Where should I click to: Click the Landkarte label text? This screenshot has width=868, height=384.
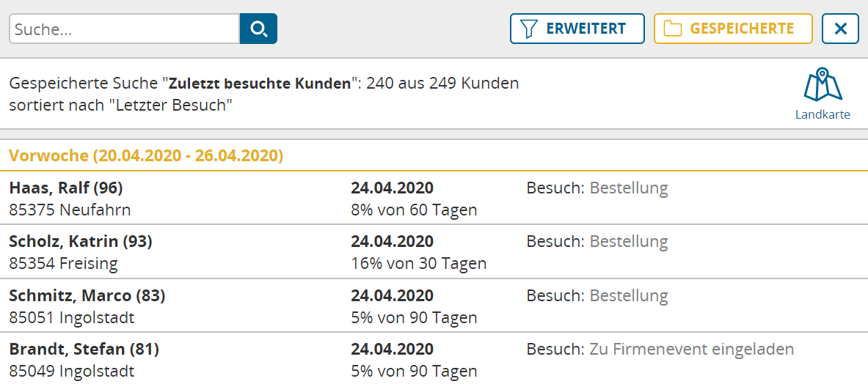pyautogui.click(x=823, y=115)
